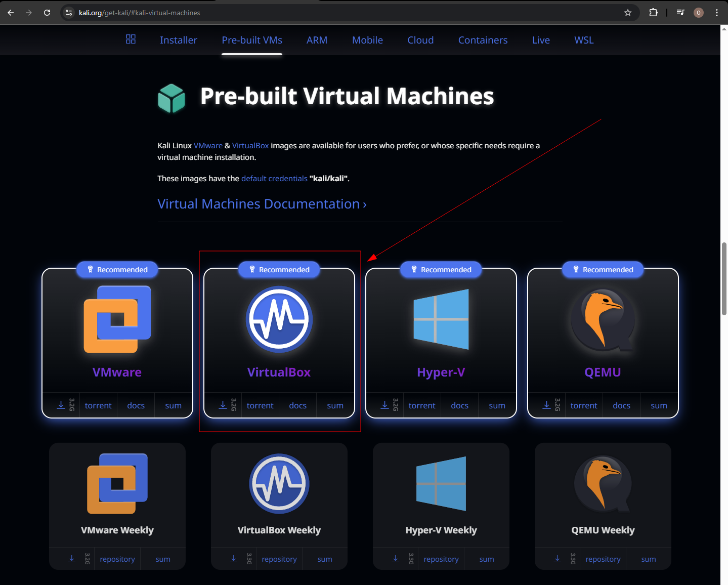Click the Hyper-V Windows logo card image
Viewport: 728px width, 585px height.
(441, 319)
